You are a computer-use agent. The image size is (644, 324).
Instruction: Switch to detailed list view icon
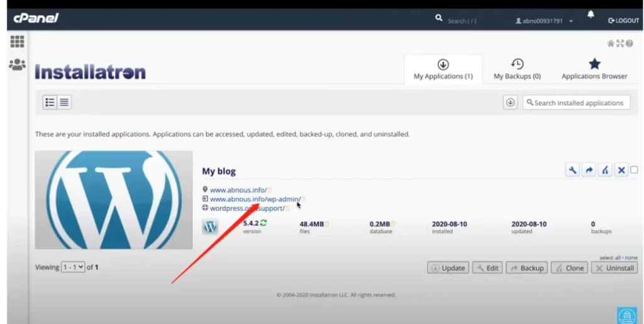coord(50,103)
